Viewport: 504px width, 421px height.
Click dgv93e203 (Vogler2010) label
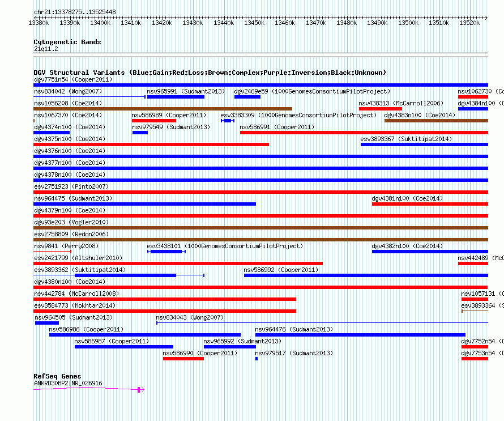click(x=71, y=222)
